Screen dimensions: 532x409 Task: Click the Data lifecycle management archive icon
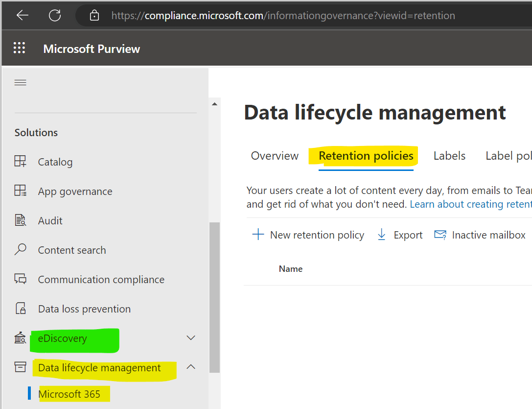click(20, 367)
